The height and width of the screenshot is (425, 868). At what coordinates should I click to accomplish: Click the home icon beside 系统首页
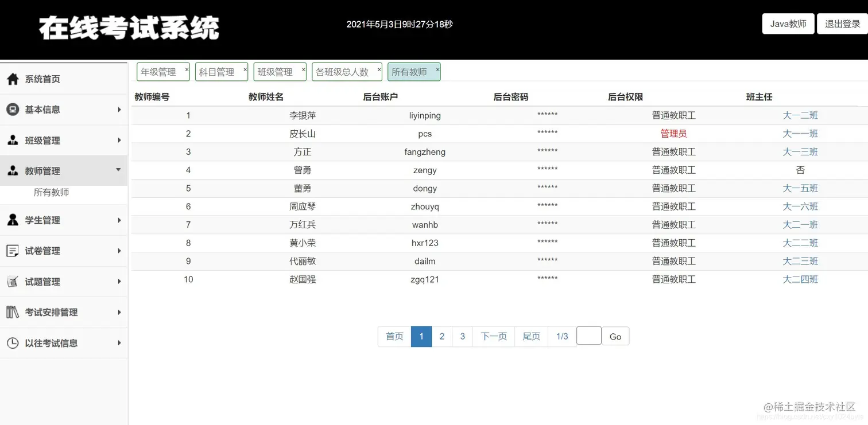13,79
